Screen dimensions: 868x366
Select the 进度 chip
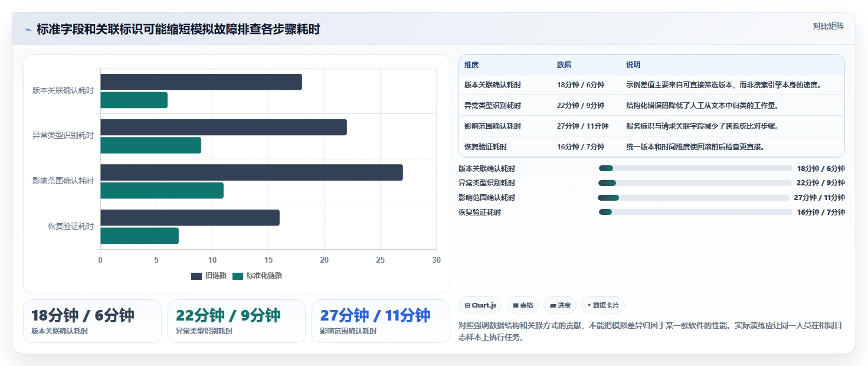(560, 305)
